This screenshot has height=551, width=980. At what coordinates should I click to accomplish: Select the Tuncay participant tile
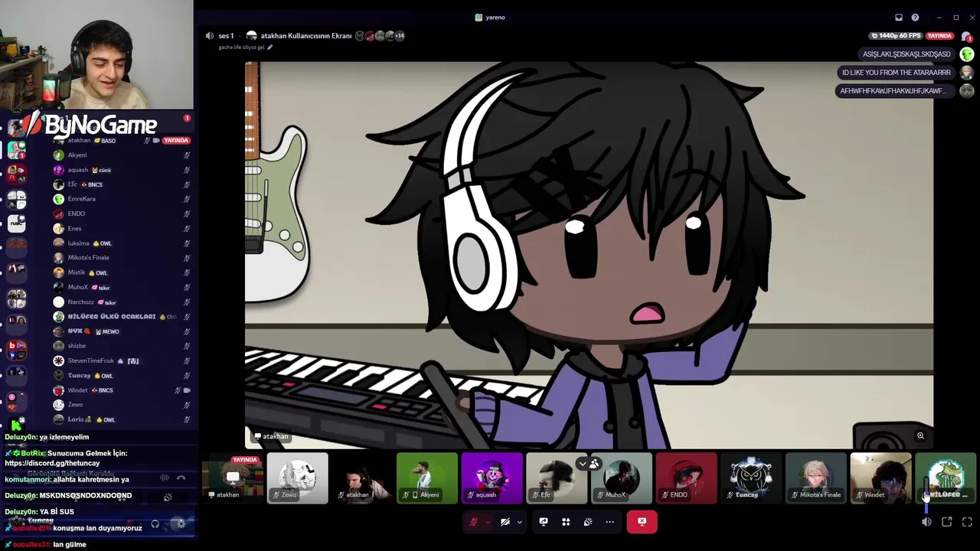click(x=751, y=478)
